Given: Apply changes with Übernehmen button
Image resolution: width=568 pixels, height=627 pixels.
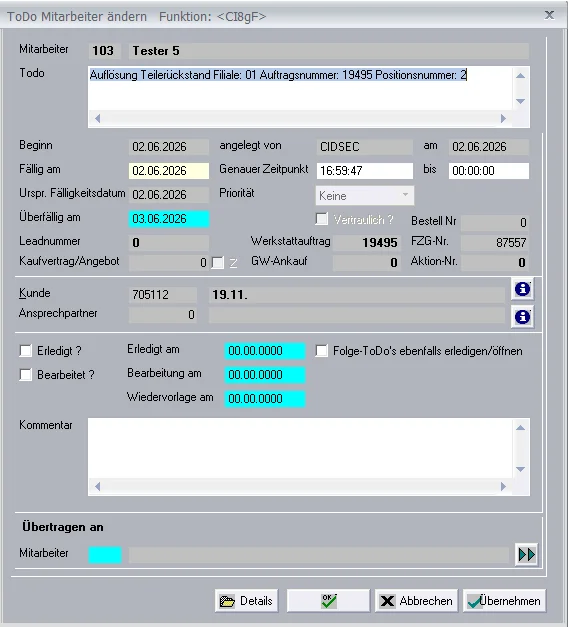Looking at the screenshot, I should point(504,601).
